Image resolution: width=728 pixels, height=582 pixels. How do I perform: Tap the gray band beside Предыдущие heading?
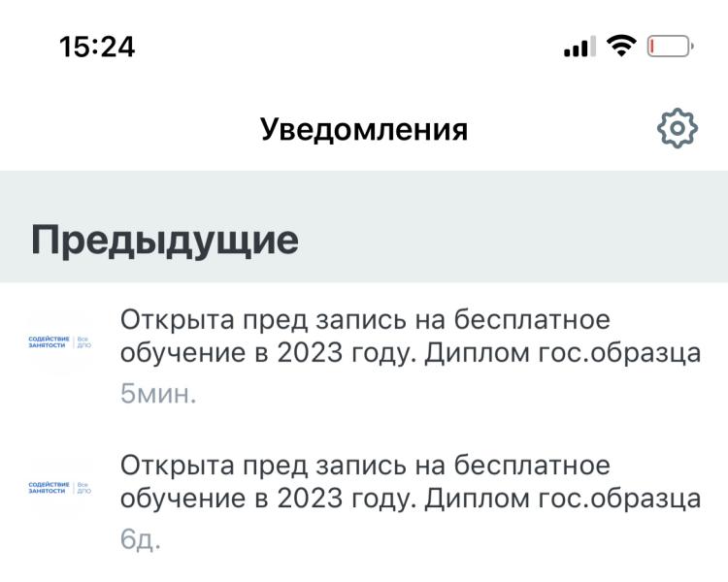[511, 226]
